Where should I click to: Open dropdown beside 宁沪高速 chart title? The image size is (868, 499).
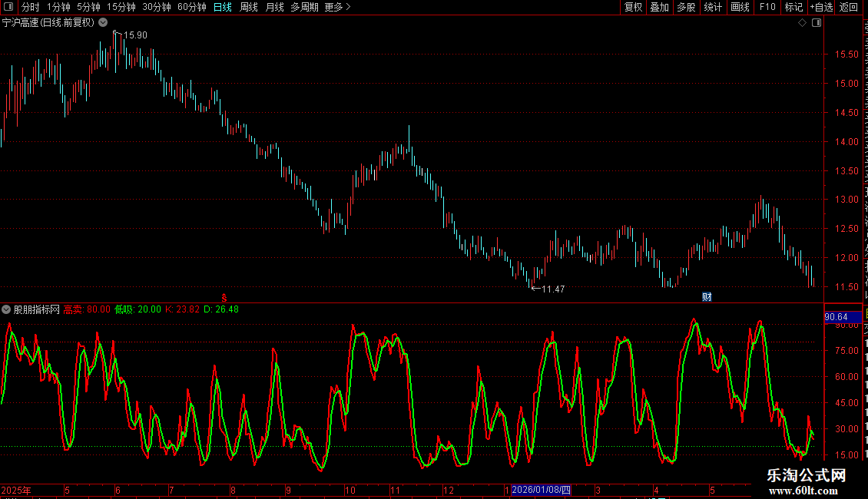click(103, 22)
